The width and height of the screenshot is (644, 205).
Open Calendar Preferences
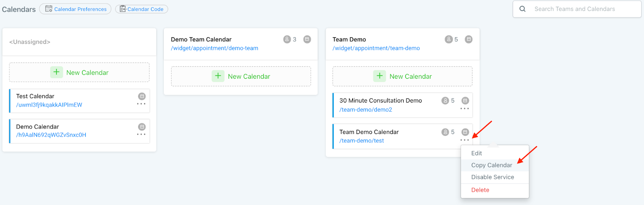[x=76, y=9]
